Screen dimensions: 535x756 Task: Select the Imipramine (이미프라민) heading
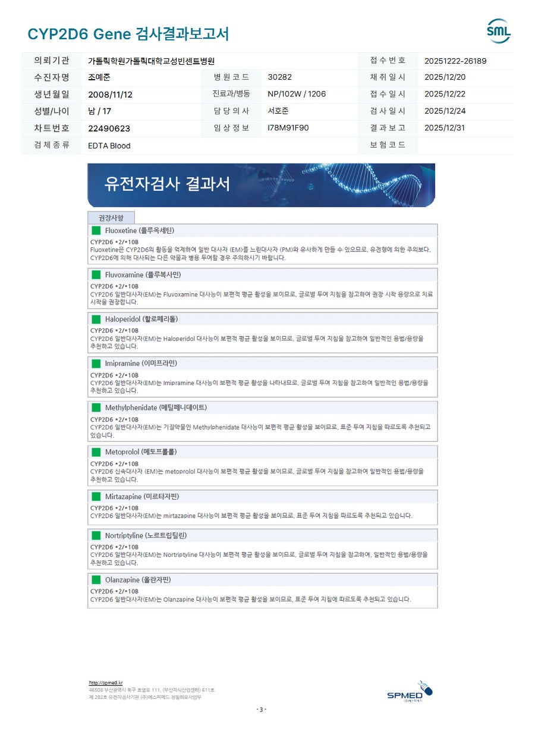tap(141, 363)
